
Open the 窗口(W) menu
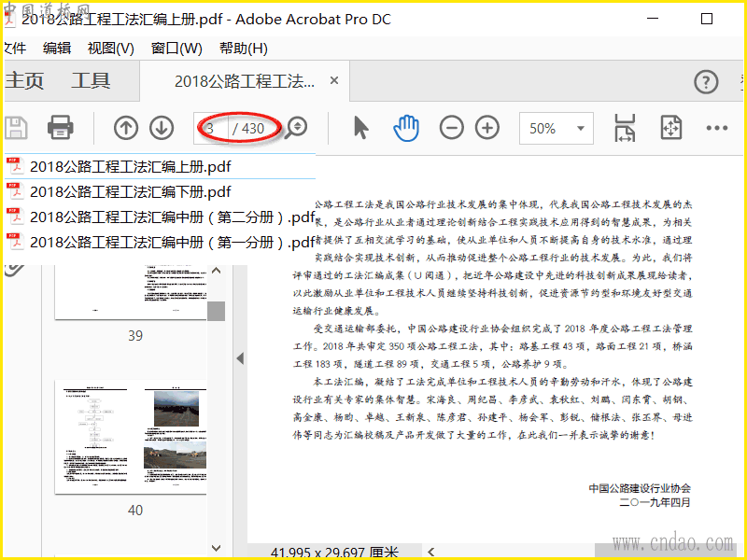pos(176,49)
